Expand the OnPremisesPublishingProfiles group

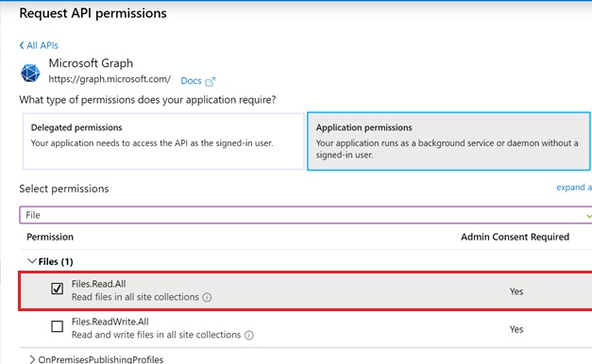click(32, 359)
